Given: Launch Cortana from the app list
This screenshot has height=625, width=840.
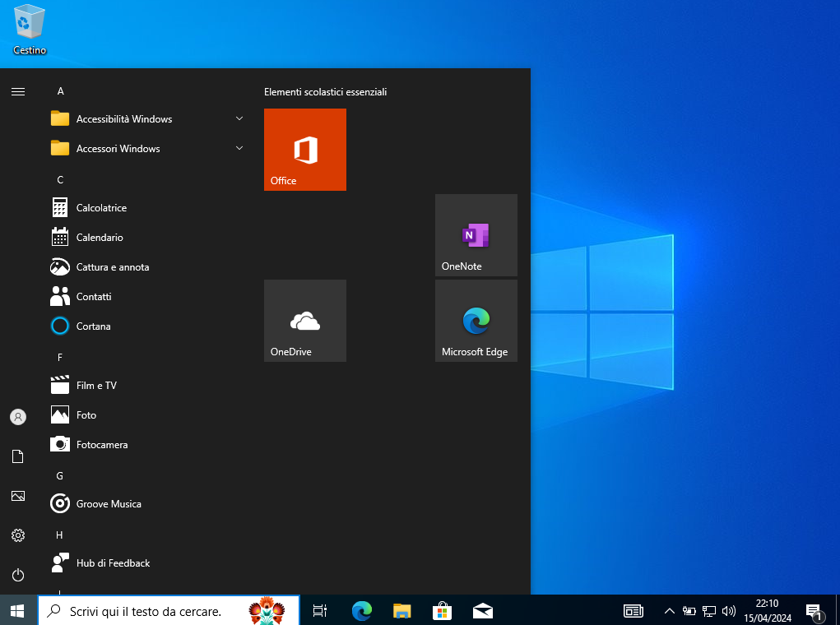Looking at the screenshot, I should click(147, 326).
